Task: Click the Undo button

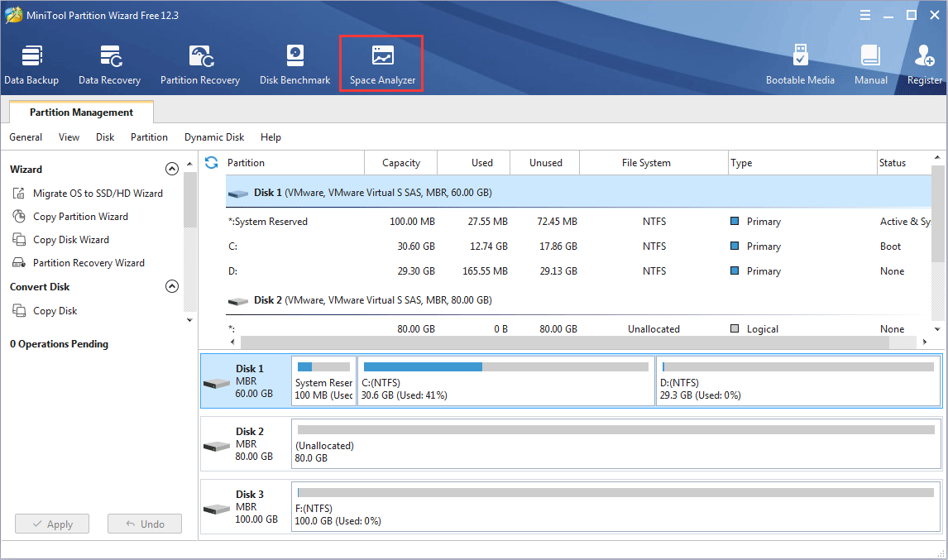Action: [x=145, y=524]
